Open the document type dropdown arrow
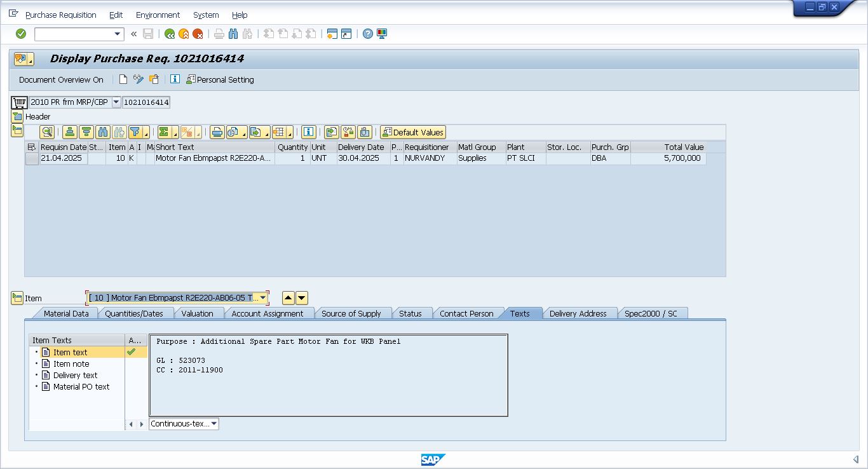 [116, 102]
